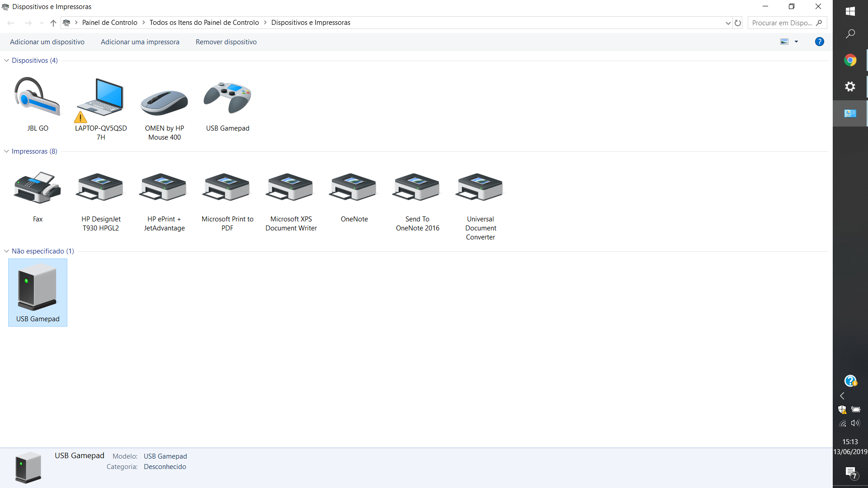Open the taskbar search icon

tap(850, 34)
